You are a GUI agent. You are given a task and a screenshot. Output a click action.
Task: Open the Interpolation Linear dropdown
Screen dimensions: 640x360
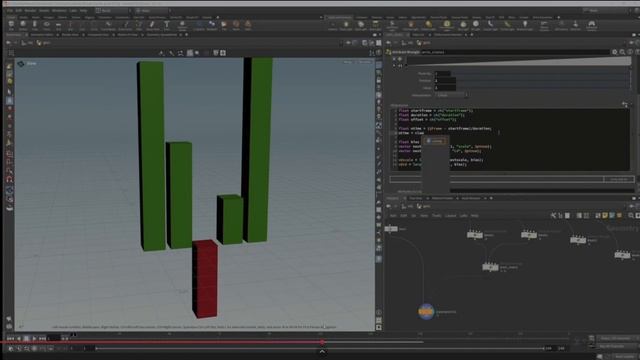point(451,95)
